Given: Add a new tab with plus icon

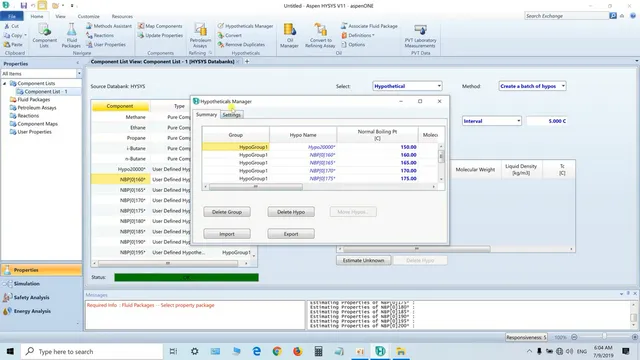Looking at the screenshot, I should point(247,62).
